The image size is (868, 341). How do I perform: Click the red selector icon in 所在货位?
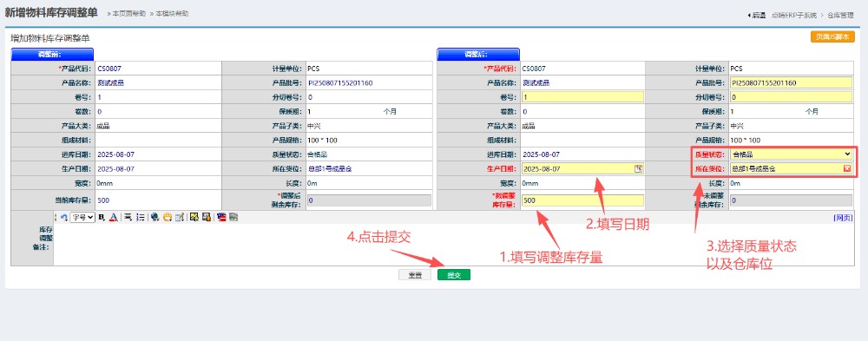847,169
